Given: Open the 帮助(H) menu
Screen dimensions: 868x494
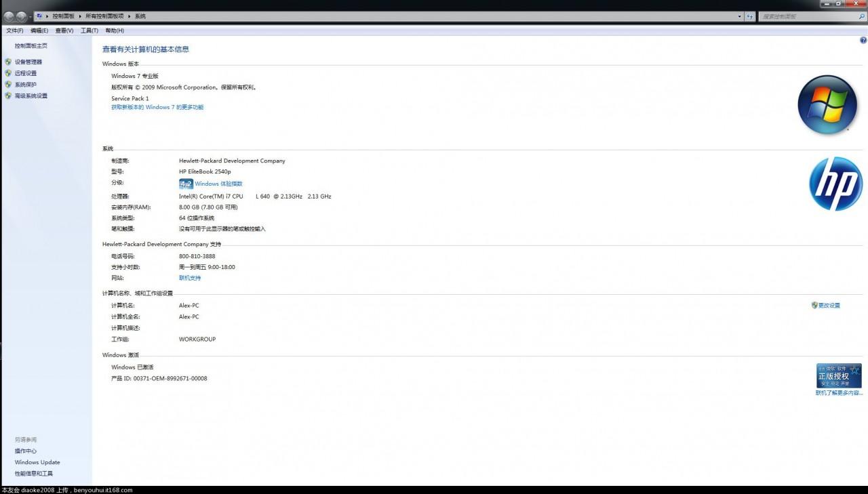Looking at the screenshot, I should tap(115, 30).
